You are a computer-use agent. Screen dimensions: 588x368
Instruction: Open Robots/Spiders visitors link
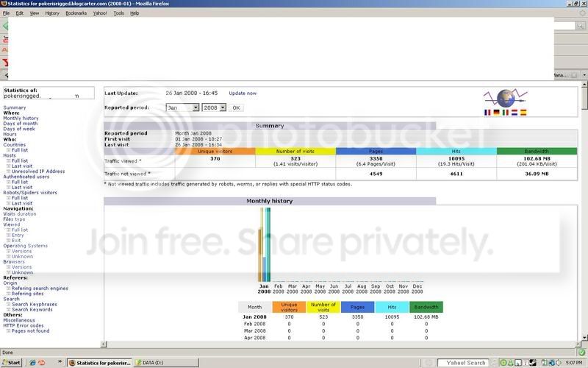click(30, 192)
